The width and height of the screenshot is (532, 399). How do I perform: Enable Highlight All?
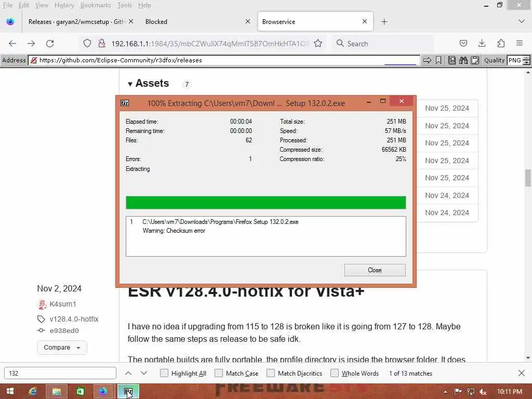coord(164,373)
